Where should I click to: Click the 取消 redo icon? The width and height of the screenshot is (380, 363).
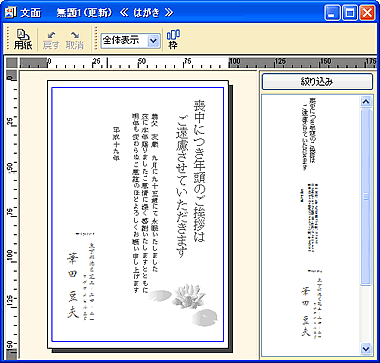pos(75,40)
